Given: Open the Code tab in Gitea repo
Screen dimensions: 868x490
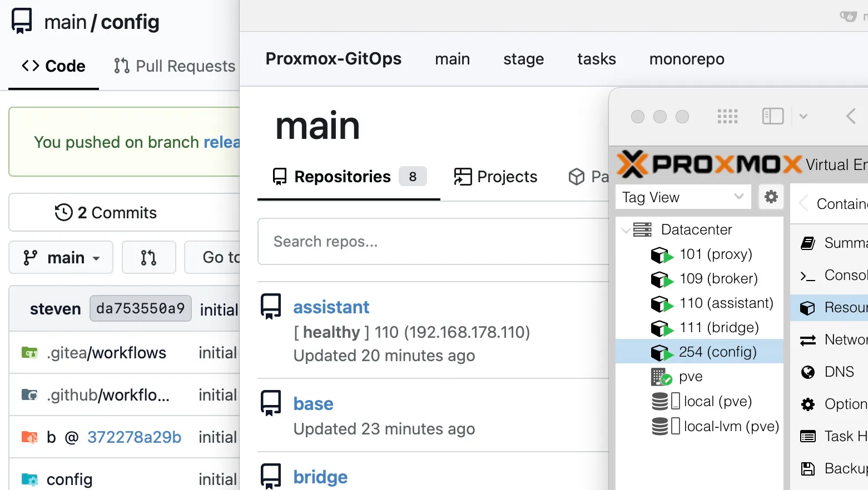Looking at the screenshot, I should pyautogui.click(x=53, y=66).
